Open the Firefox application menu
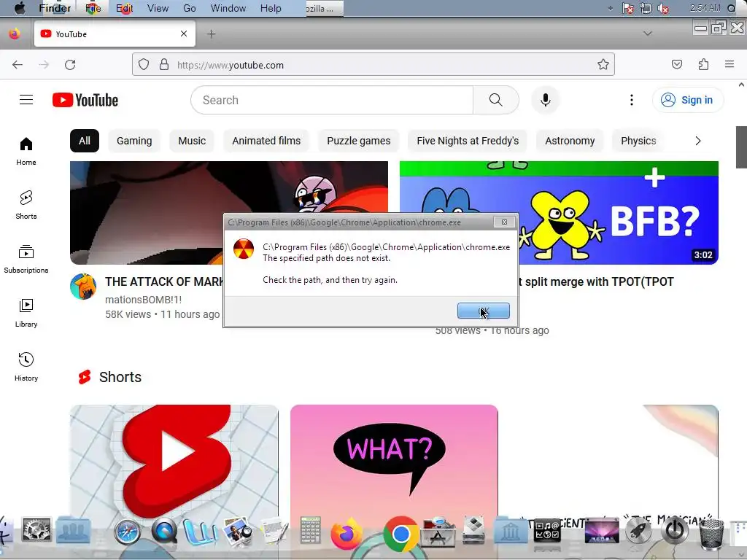The image size is (747, 560). (729, 64)
